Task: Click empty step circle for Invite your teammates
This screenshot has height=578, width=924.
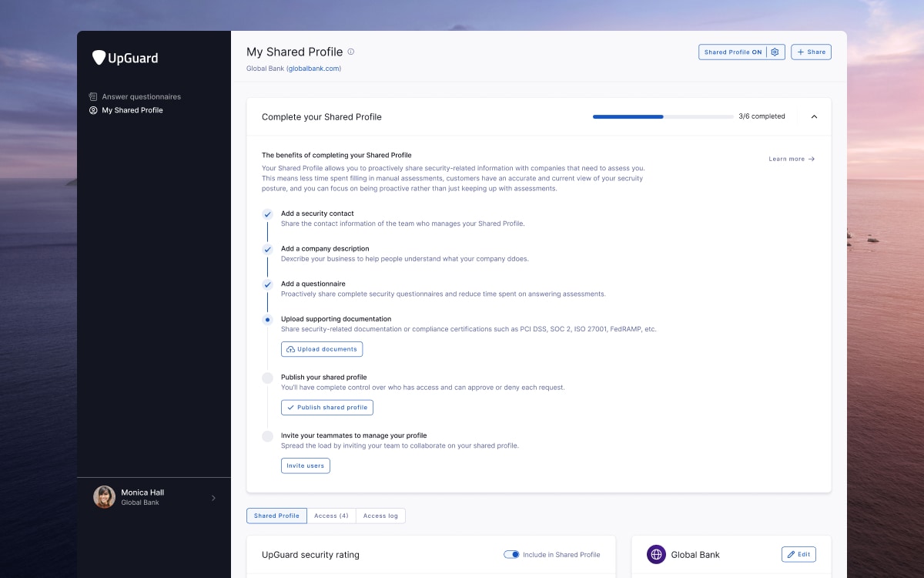Action: 268,436
